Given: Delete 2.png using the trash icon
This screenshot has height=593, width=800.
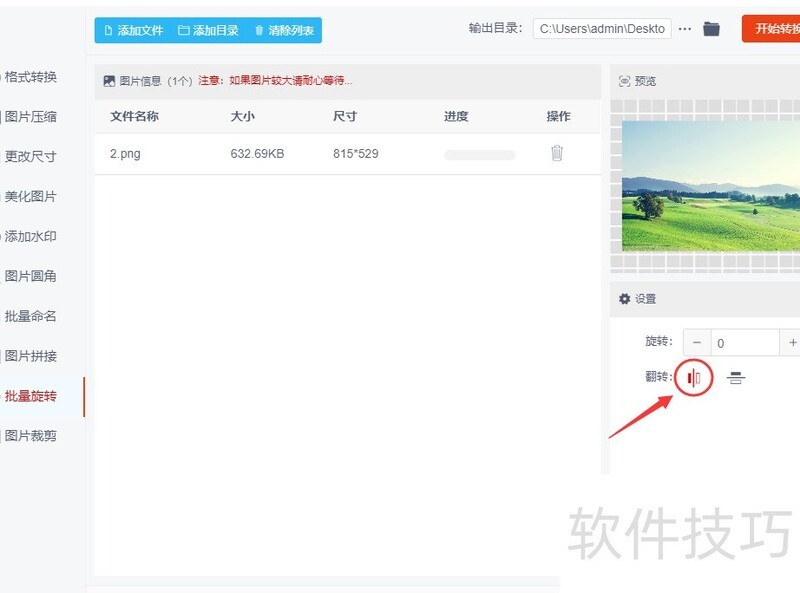Looking at the screenshot, I should 557,154.
